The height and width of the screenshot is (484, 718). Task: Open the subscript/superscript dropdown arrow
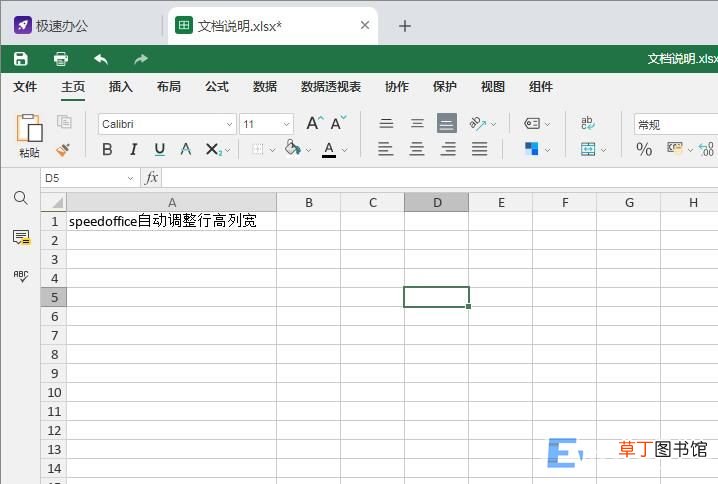(228, 150)
